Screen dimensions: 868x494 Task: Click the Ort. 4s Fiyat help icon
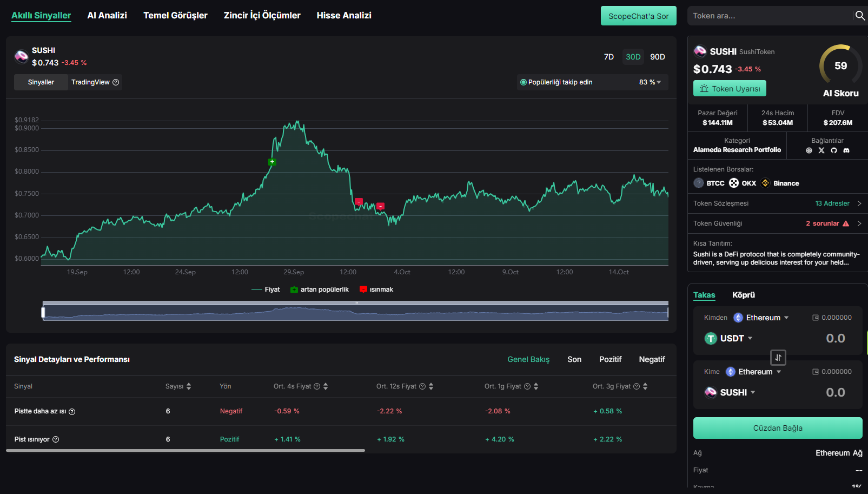tap(317, 386)
